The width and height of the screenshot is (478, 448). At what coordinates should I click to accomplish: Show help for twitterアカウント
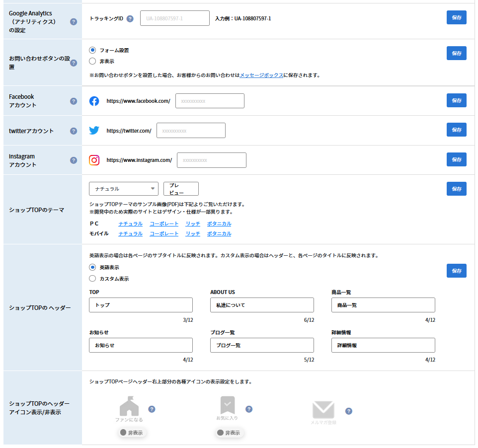coord(74,131)
